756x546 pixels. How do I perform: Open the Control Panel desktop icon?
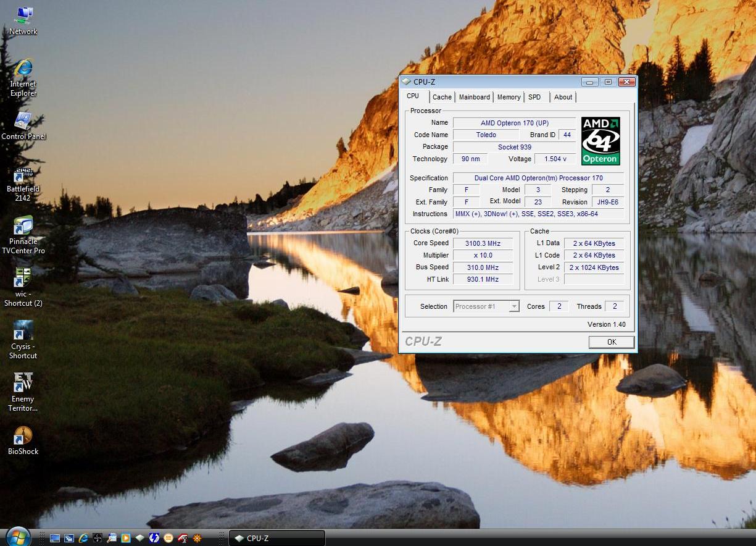(23, 126)
